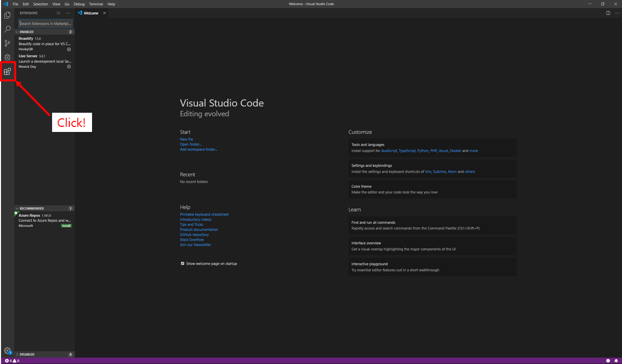This screenshot has width=622, height=364.
Task: Select the Azure Repos extension entry
Action: tap(45, 220)
